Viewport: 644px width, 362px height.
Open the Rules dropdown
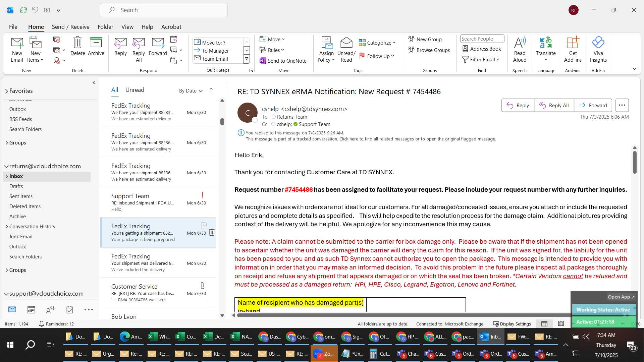point(272,50)
